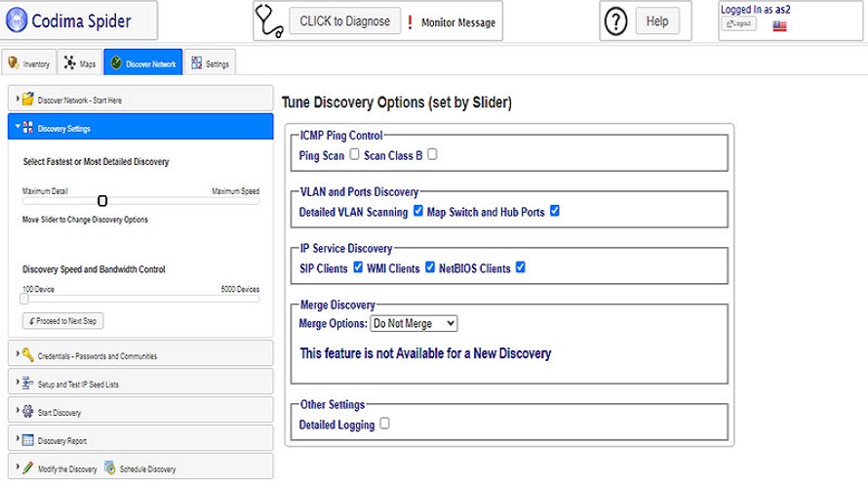
Task: Click the Logged In as as2 text
Action: tap(756, 10)
